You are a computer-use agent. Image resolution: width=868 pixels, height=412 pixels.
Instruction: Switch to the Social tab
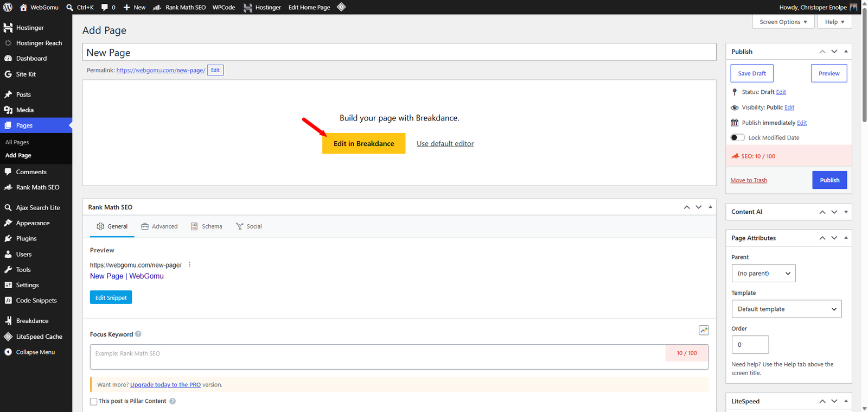click(x=249, y=226)
